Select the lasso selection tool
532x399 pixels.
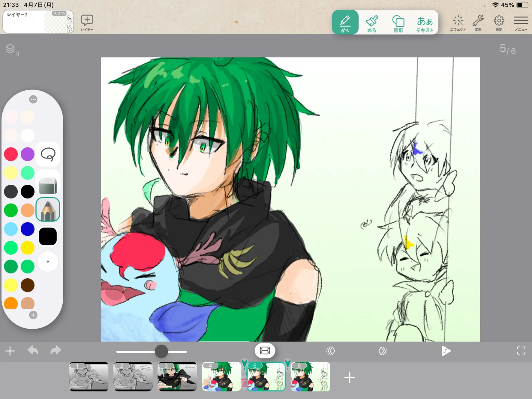48,154
